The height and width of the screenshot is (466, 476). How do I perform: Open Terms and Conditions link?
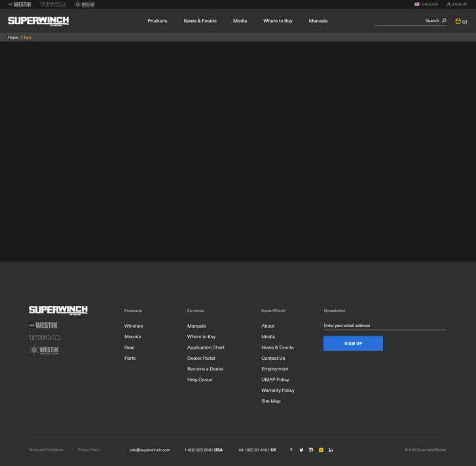click(46, 450)
